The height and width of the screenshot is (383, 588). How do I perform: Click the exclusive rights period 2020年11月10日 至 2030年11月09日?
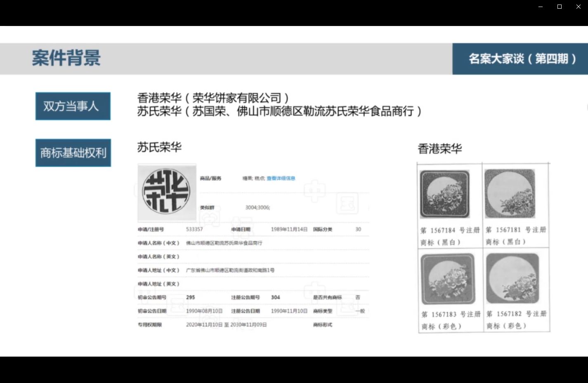(x=226, y=325)
